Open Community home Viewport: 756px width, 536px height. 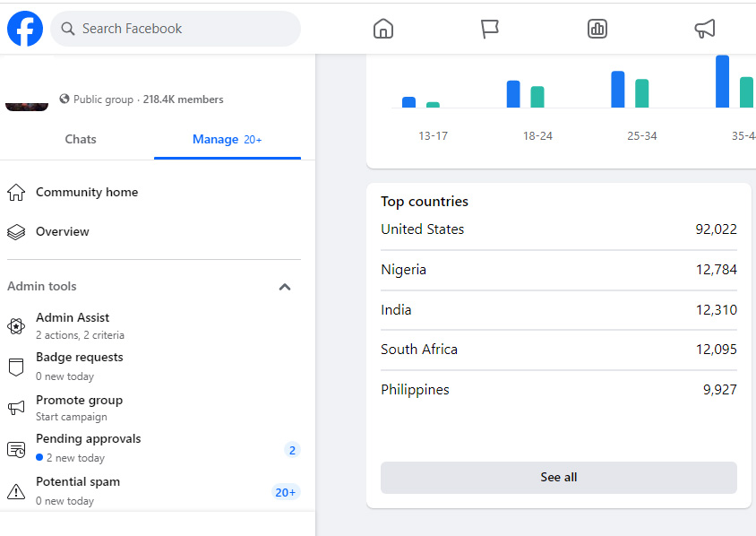(154, 192)
